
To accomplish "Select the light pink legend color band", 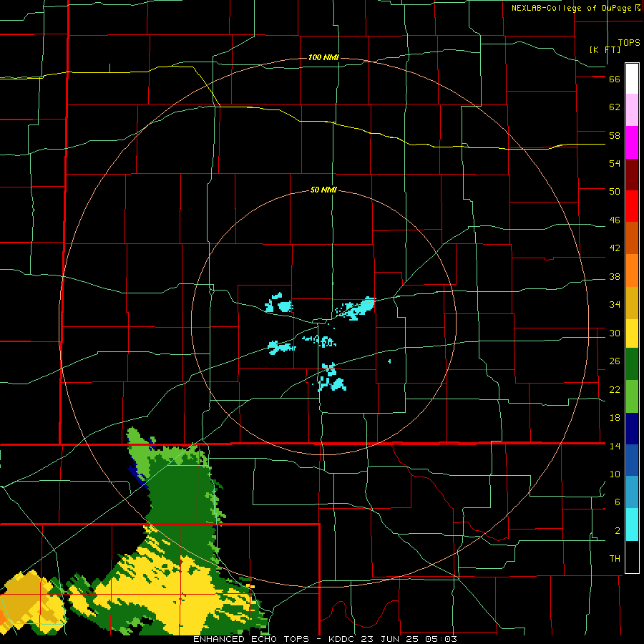I will click(632, 110).
